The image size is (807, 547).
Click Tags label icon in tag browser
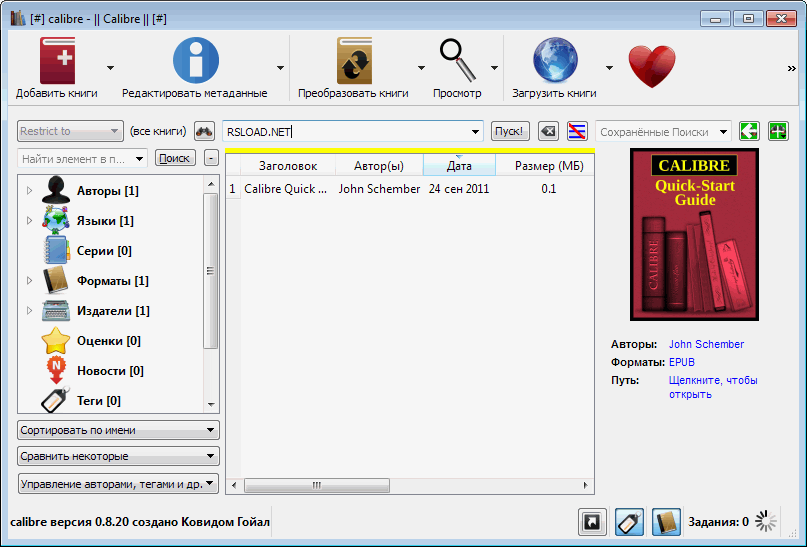tap(56, 400)
